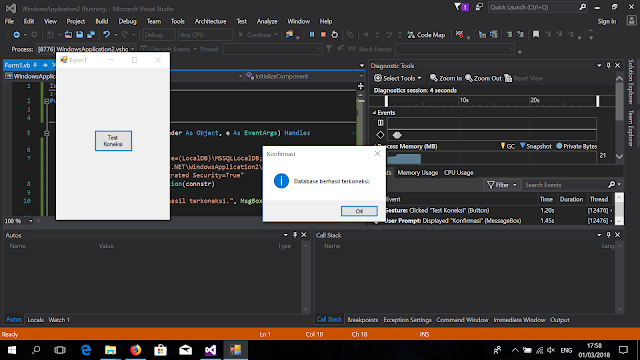Click Continue debugging button
This screenshot has height=360, width=640.
[257, 35]
